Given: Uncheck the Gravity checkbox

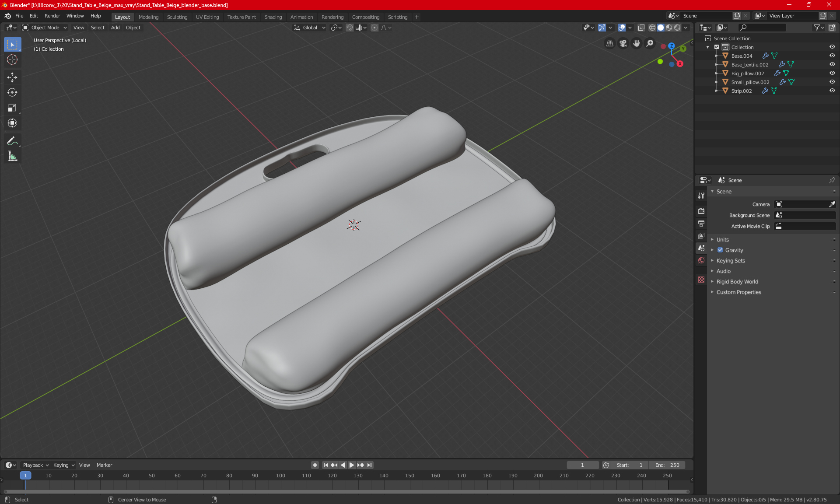Looking at the screenshot, I should pyautogui.click(x=720, y=250).
